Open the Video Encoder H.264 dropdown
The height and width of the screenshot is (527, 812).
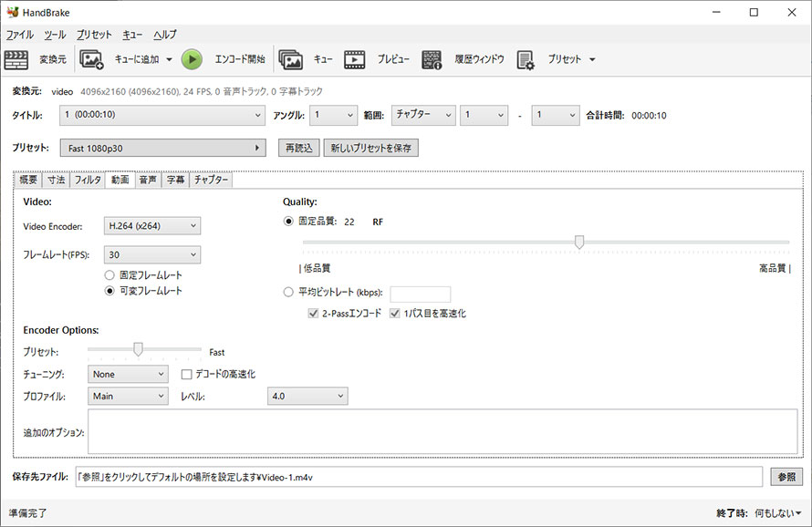(x=152, y=226)
